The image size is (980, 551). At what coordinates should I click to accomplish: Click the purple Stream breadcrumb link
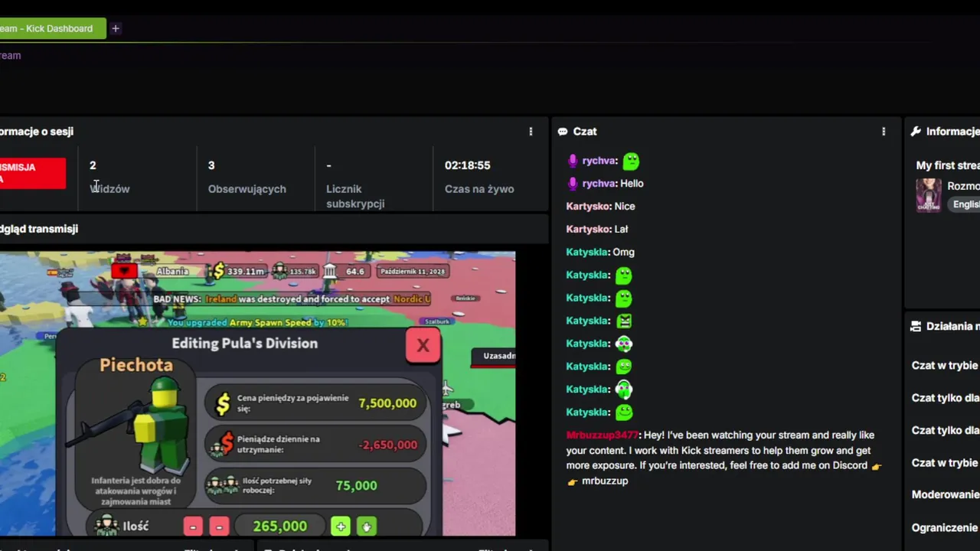[x=10, y=55]
